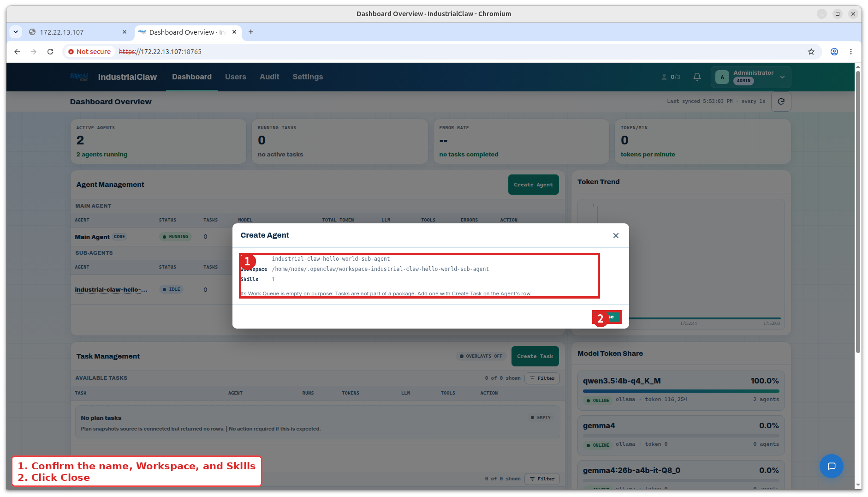Open the Dashboard nav tab
Image resolution: width=868 pixels, height=497 pixels.
[x=192, y=77]
